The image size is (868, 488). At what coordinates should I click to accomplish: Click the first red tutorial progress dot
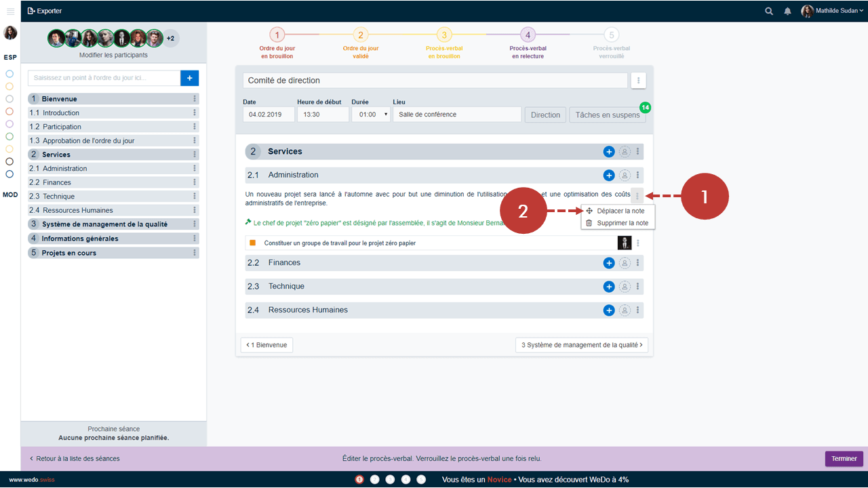359,480
